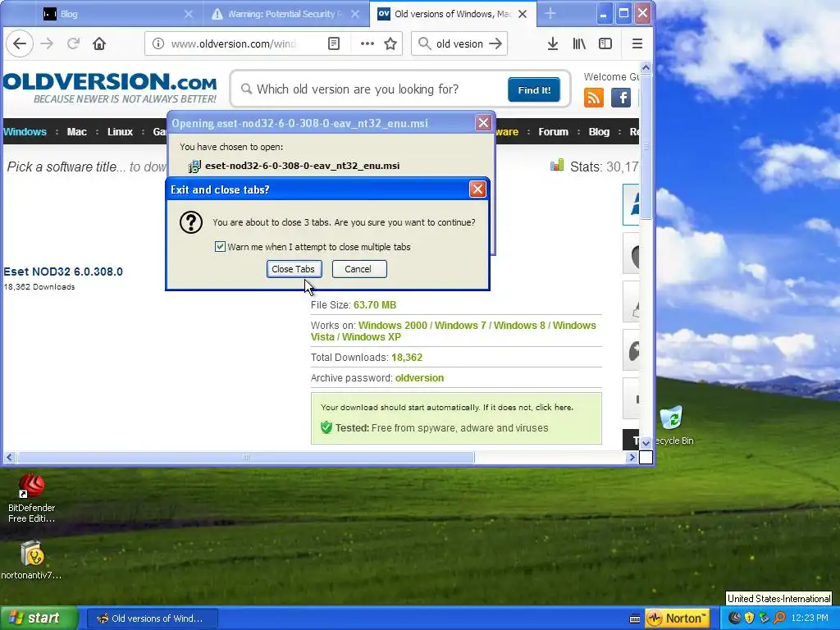Viewport: 840px width, 630px height.
Task: Toggle reader view icon in address bar
Action: [334, 44]
